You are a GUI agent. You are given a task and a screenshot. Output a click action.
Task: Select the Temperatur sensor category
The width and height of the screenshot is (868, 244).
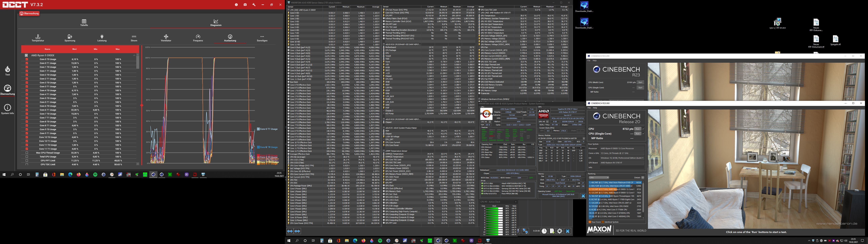(x=38, y=38)
